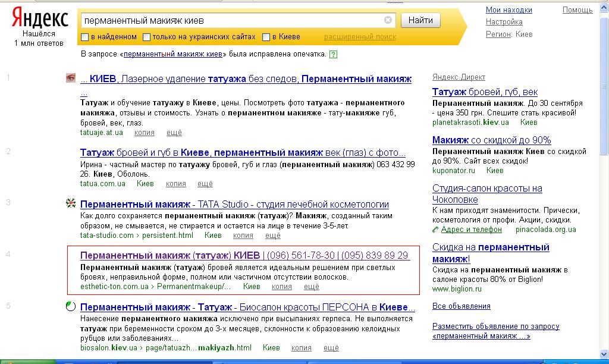Click the Яндекс logo
Image resolution: width=609 pixels, height=364 pixels.
(x=40, y=18)
